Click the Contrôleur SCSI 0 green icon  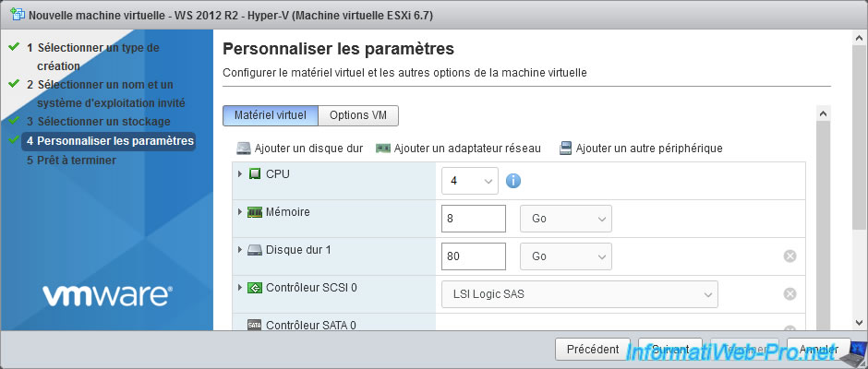[254, 288]
